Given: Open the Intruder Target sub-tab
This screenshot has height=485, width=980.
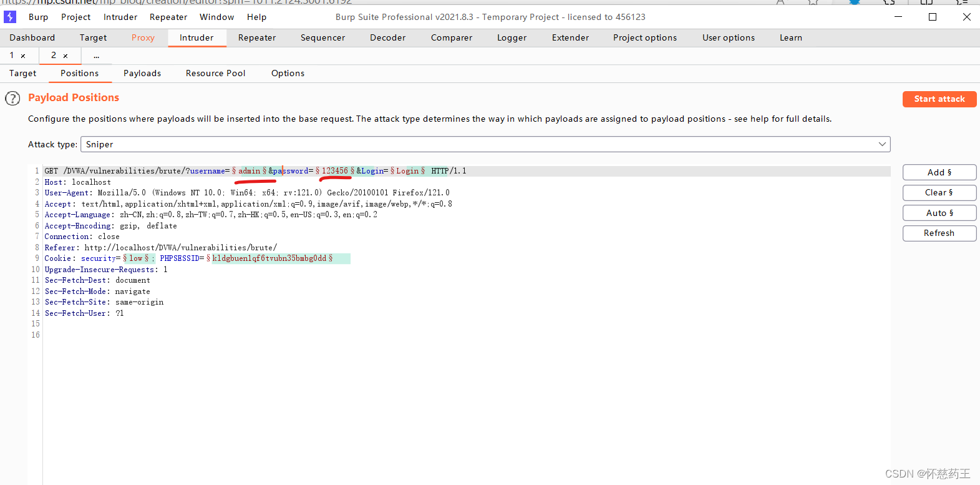Looking at the screenshot, I should click(23, 73).
